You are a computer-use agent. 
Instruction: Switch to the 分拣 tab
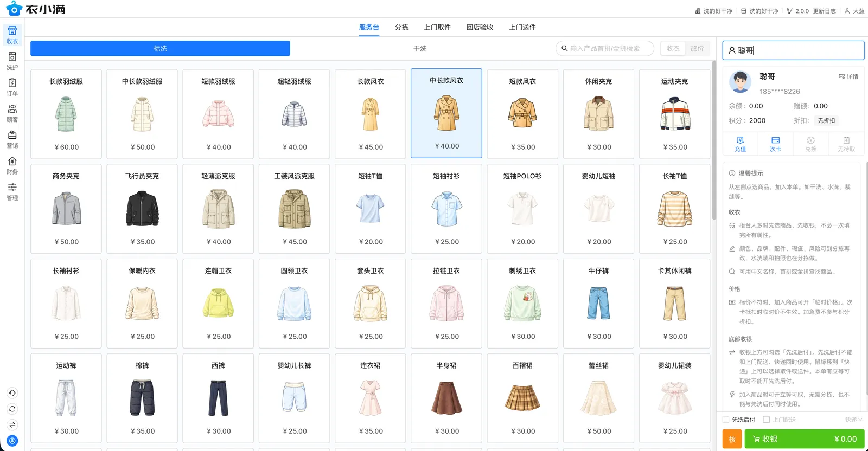click(401, 27)
